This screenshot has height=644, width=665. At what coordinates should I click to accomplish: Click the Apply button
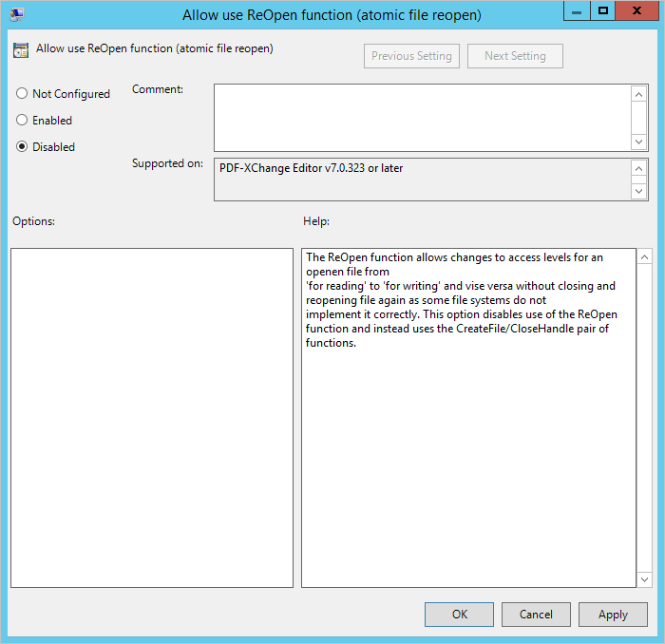pos(613,615)
